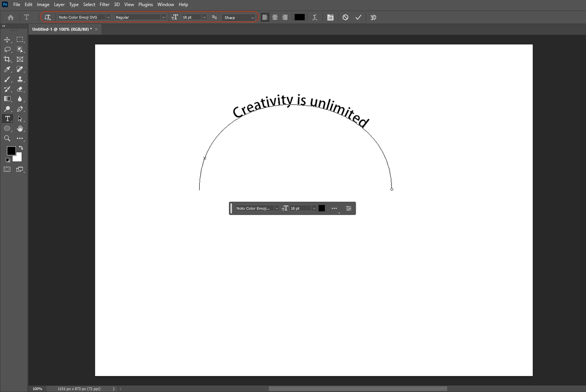Select the Move tool
This screenshot has height=392, width=586.
pyautogui.click(x=6, y=39)
